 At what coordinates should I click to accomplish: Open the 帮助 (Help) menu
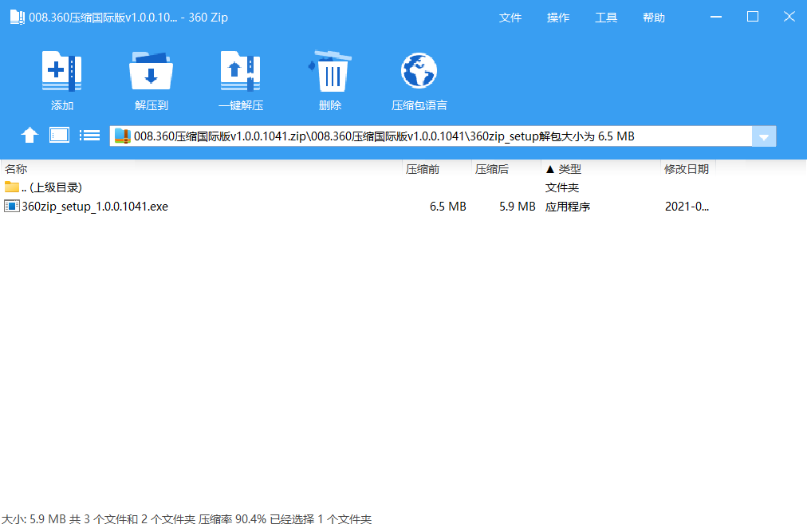653,16
